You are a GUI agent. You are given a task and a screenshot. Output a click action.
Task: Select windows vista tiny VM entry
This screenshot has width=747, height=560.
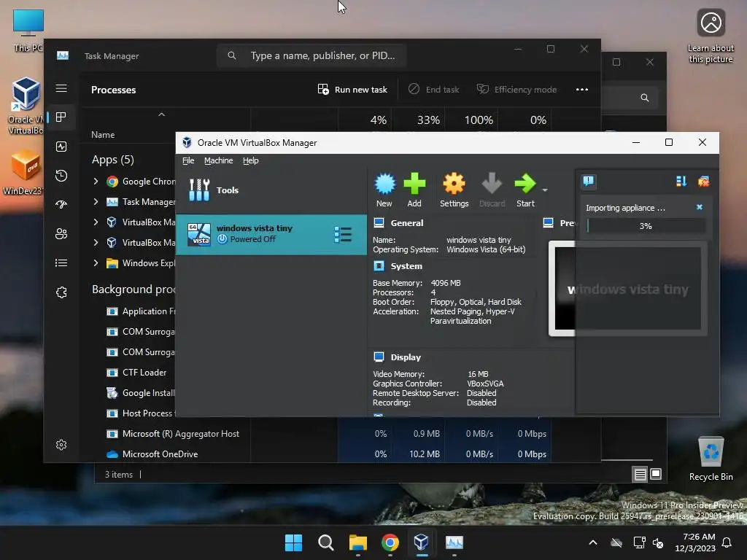point(271,234)
